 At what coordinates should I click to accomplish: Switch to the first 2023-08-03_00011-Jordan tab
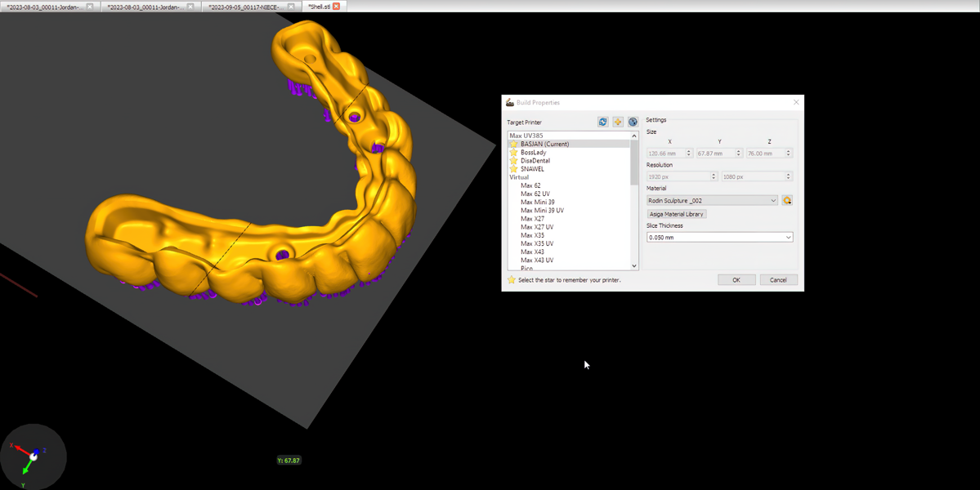click(44, 7)
